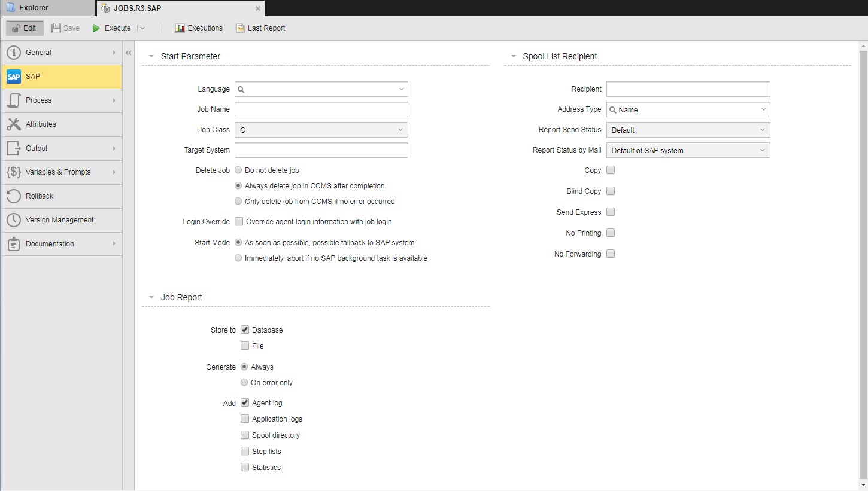Image resolution: width=868 pixels, height=491 pixels.
Task: Open the Rollback section icon
Action: [x=14, y=196]
